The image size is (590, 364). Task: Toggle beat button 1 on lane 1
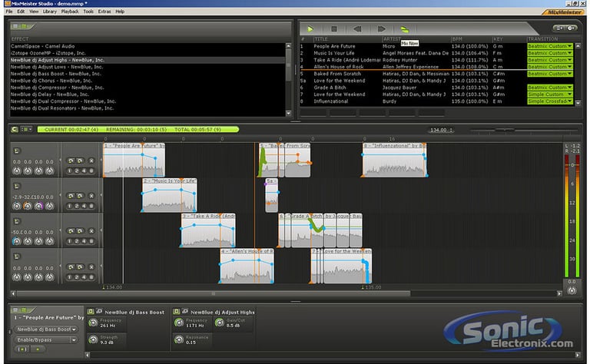click(70, 170)
